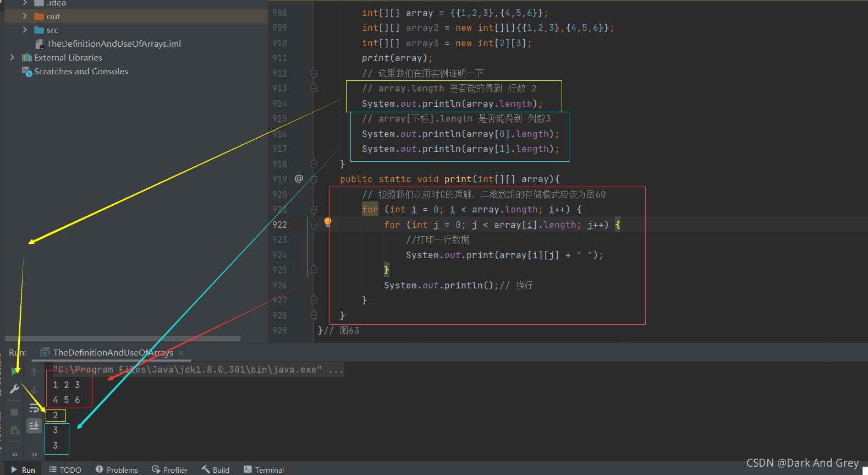Click console output line '4 5 6'
The image size is (868, 475).
(67, 400)
